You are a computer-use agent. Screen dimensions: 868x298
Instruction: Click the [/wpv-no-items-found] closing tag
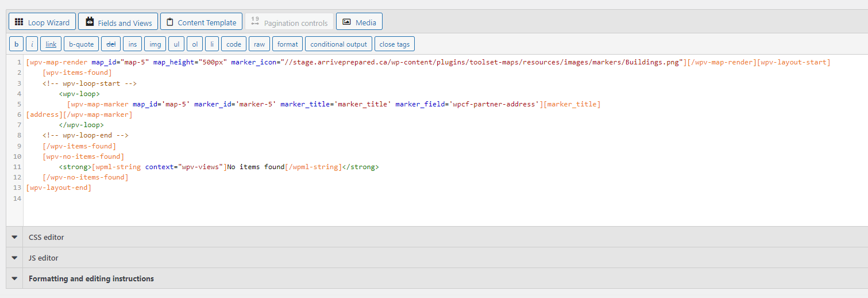pos(86,177)
